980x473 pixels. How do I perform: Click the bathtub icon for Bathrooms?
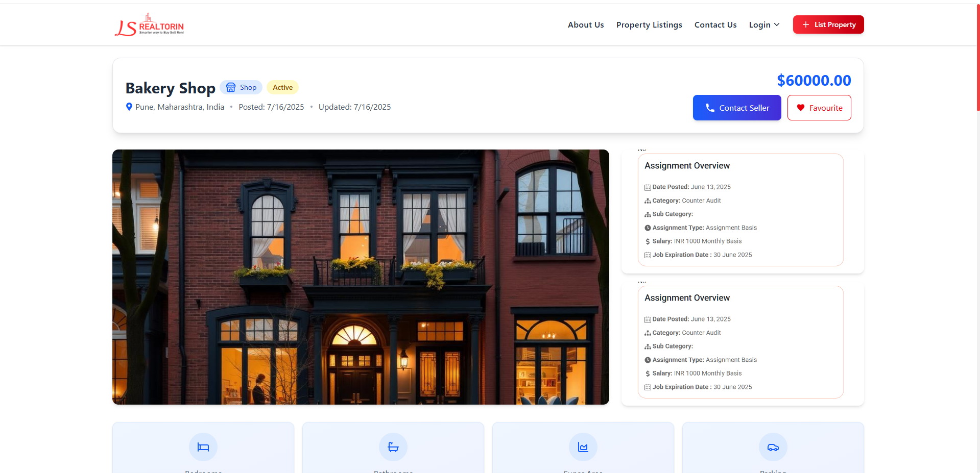(393, 447)
